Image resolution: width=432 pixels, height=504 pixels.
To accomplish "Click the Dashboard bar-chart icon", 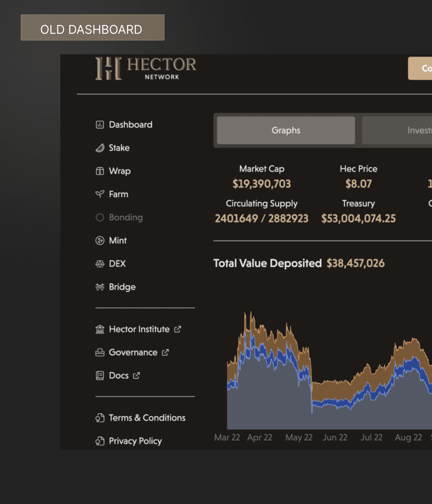I will [x=100, y=125].
